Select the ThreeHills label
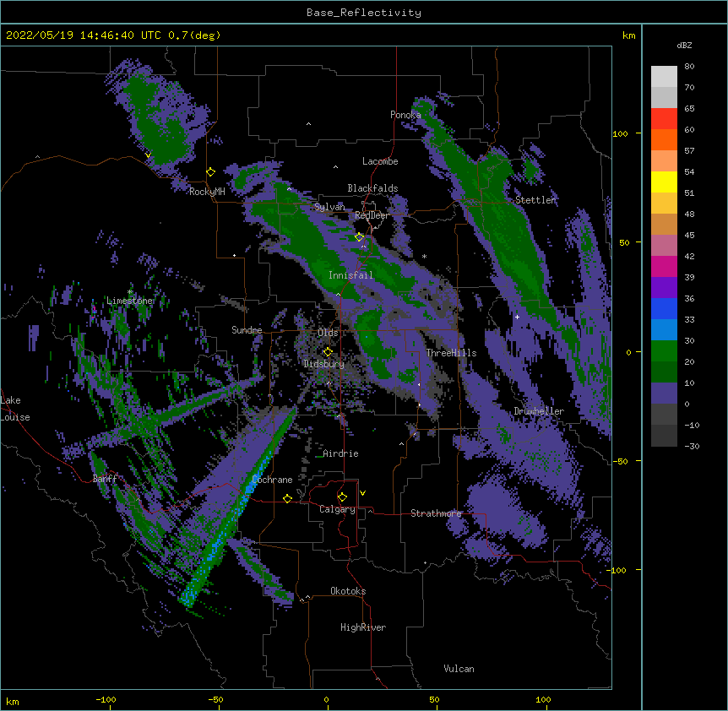Viewport: 728px width, 711px height. pyautogui.click(x=451, y=353)
